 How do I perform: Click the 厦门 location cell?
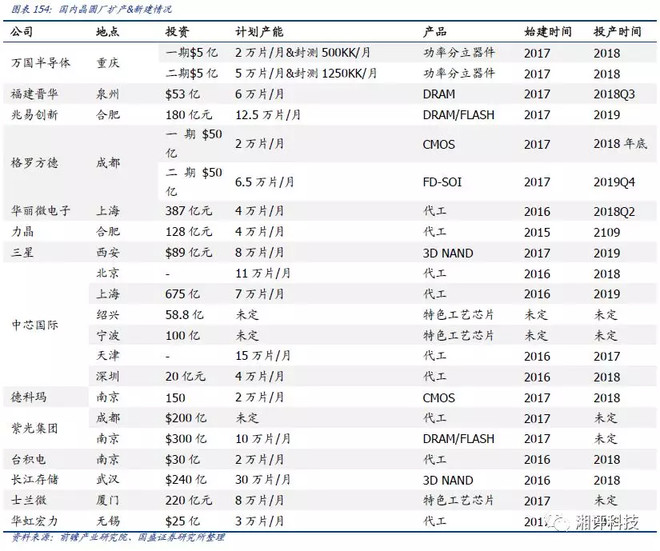click(107, 500)
